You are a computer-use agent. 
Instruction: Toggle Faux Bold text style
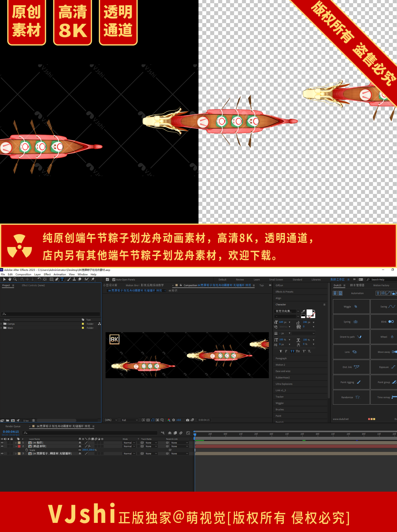pos(281,351)
